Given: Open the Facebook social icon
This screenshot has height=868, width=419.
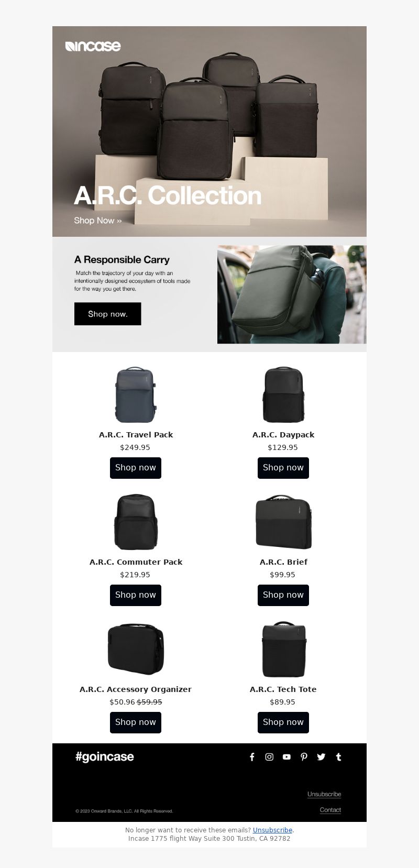Looking at the screenshot, I should pyautogui.click(x=252, y=757).
